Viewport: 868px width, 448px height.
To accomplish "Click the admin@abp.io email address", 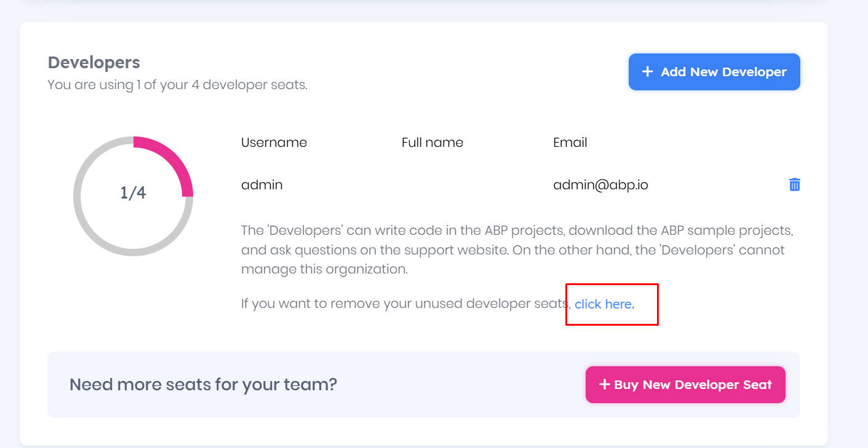I will (x=600, y=184).
